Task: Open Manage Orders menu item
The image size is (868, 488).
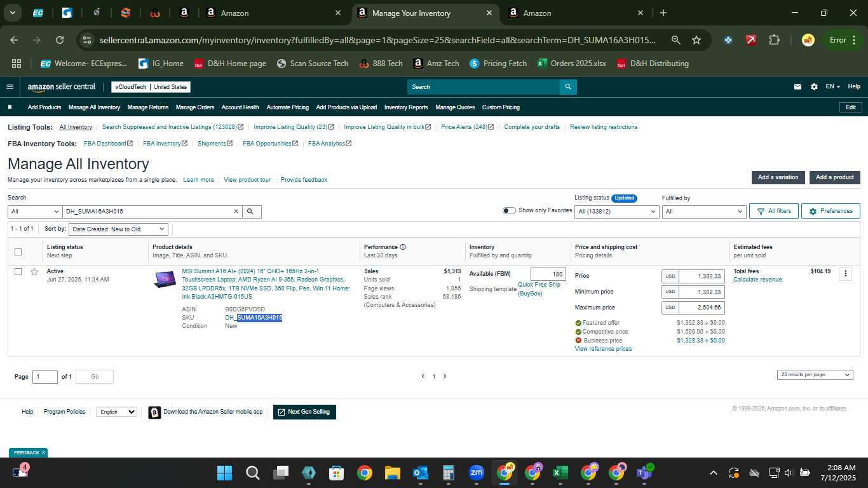Action: tap(195, 107)
